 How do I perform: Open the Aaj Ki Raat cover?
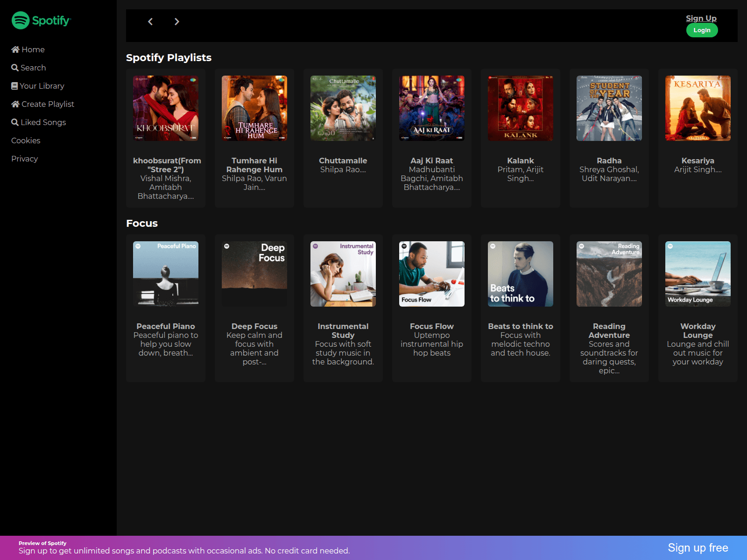coord(432,108)
